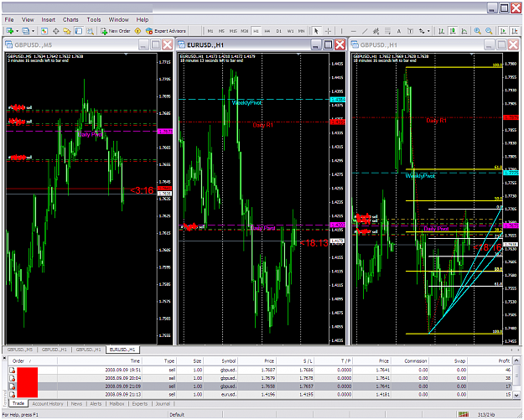Select the Text 'A' tool
Screen dimensions: 524x420
[x=399, y=31]
